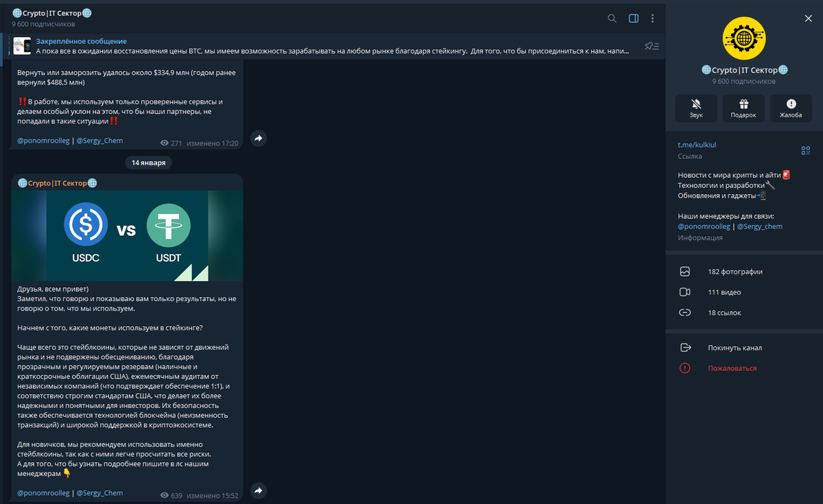This screenshot has height=504, width=823.
Task: Click изменено 15:52 timestamp
Action: 213,495
